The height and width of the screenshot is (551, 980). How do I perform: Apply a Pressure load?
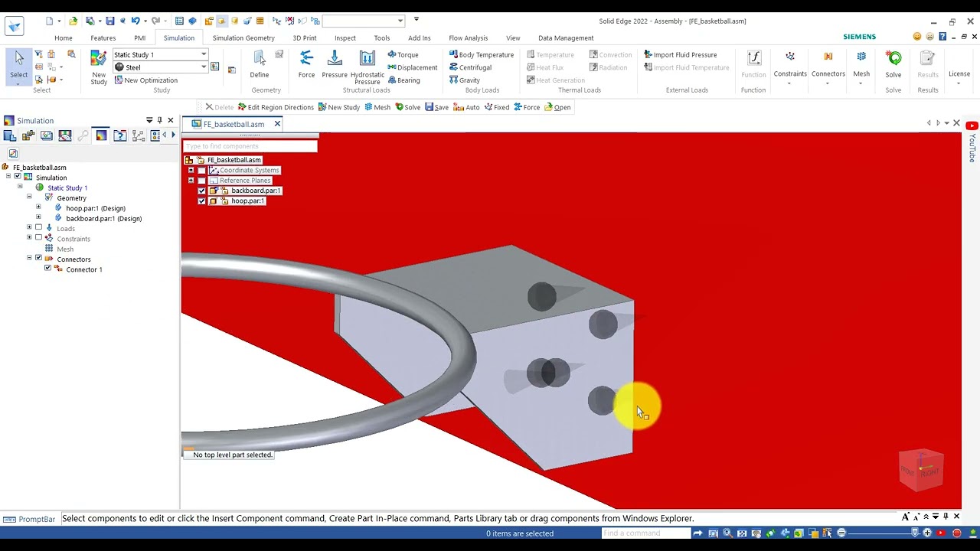pyautogui.click(x=335, y=64)
